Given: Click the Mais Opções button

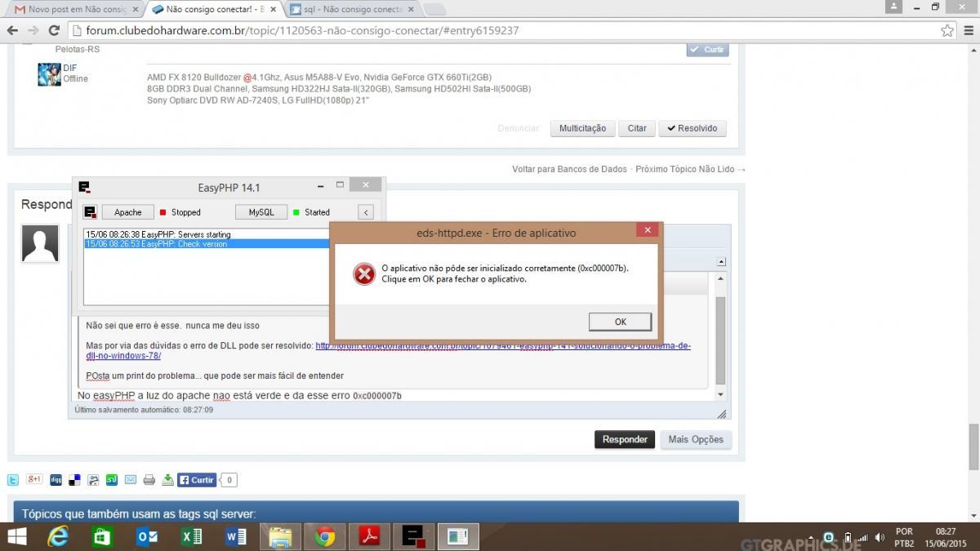Looking at the screenshot, I should tap(696, 439).
